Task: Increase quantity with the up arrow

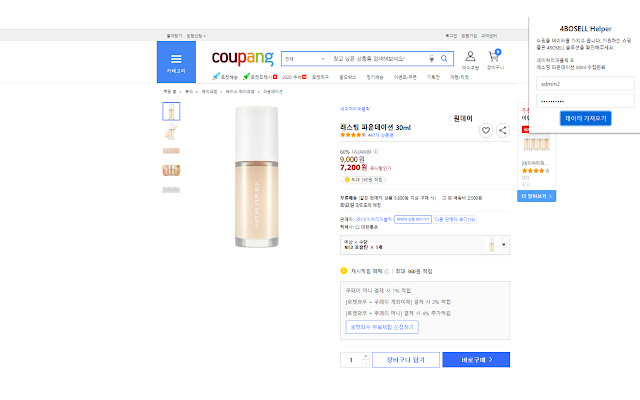Action: (367, 356)
